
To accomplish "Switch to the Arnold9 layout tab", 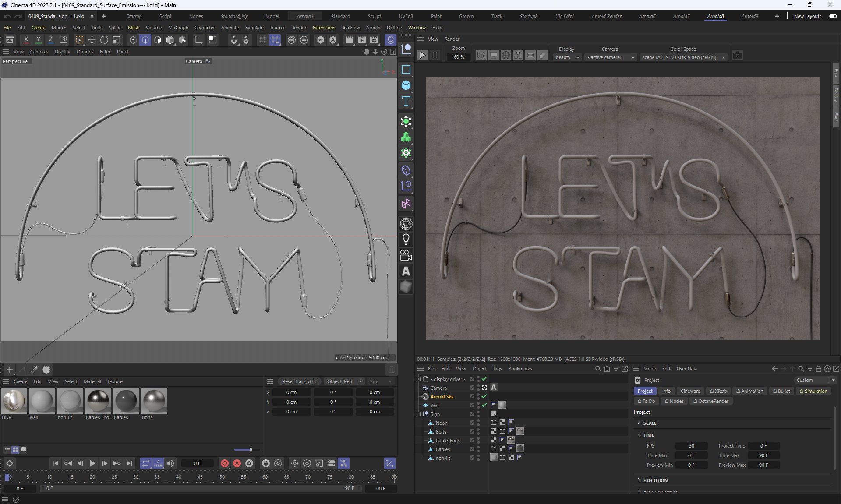I will tap(749, 16).
